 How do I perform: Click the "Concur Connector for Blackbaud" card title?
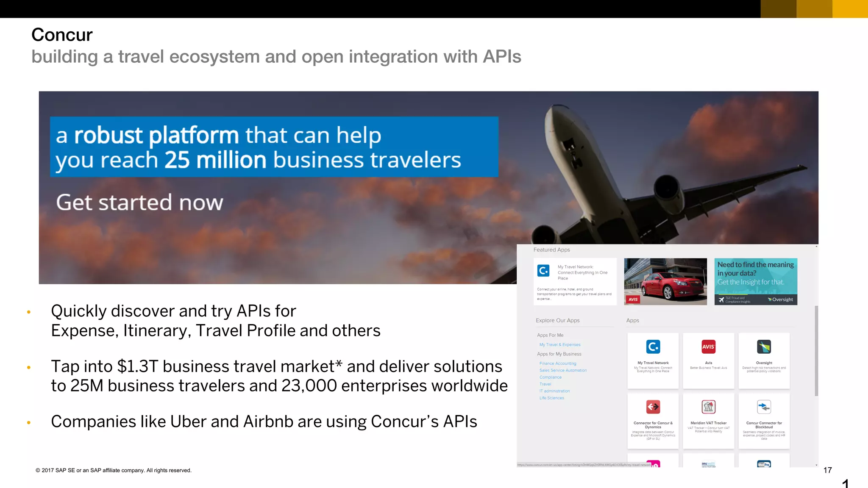click(764, 425)
